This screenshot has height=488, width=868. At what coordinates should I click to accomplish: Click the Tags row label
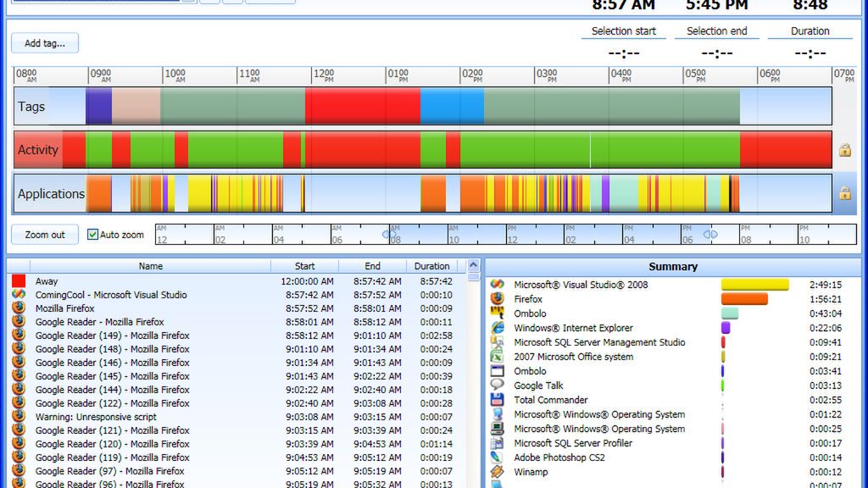click(x=31, y=106)
